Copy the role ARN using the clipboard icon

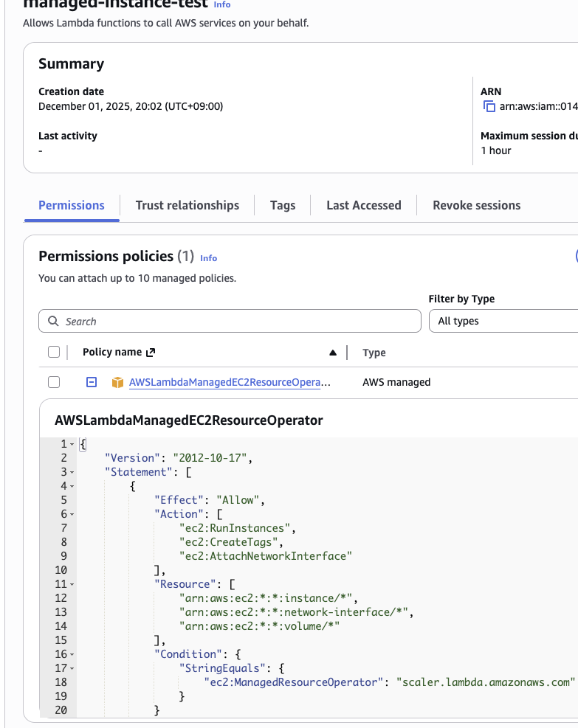(x=489, y=106)
